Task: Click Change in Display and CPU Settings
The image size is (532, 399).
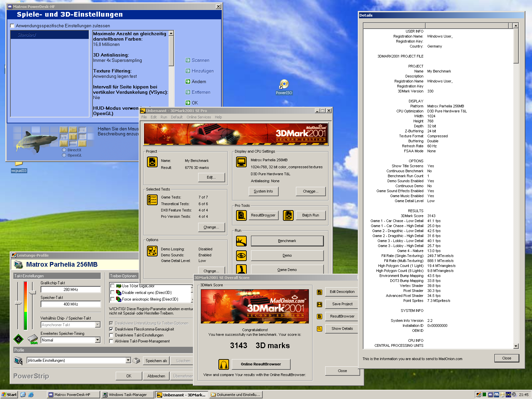Action: pyautogui.click(x=311, y=191)
